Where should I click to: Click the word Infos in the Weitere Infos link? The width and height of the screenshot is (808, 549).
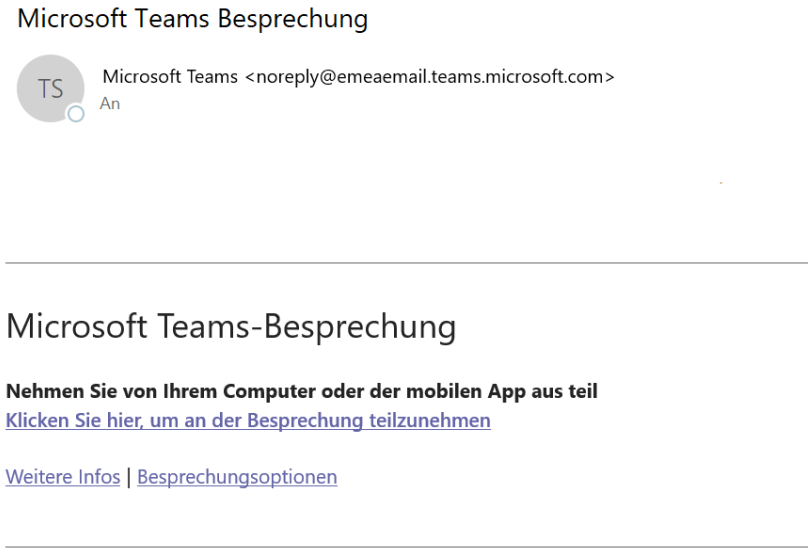(x=99, y=477)
